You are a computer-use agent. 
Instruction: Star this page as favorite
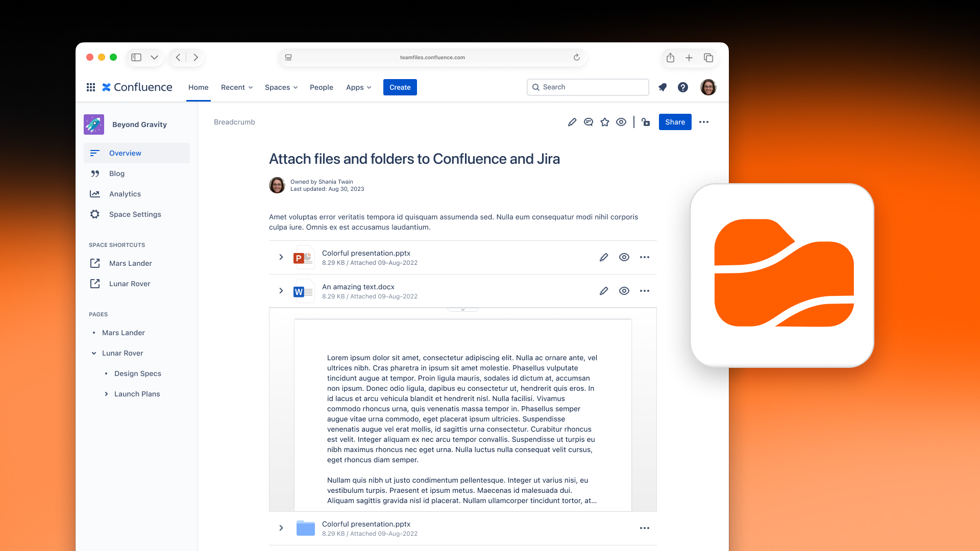605,122
